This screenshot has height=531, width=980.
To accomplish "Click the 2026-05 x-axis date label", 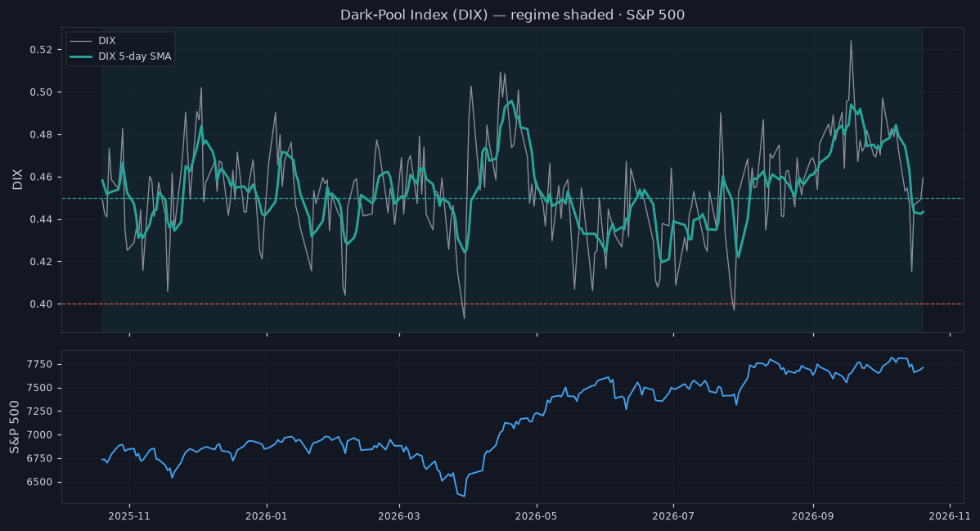I will click(537, 516).
